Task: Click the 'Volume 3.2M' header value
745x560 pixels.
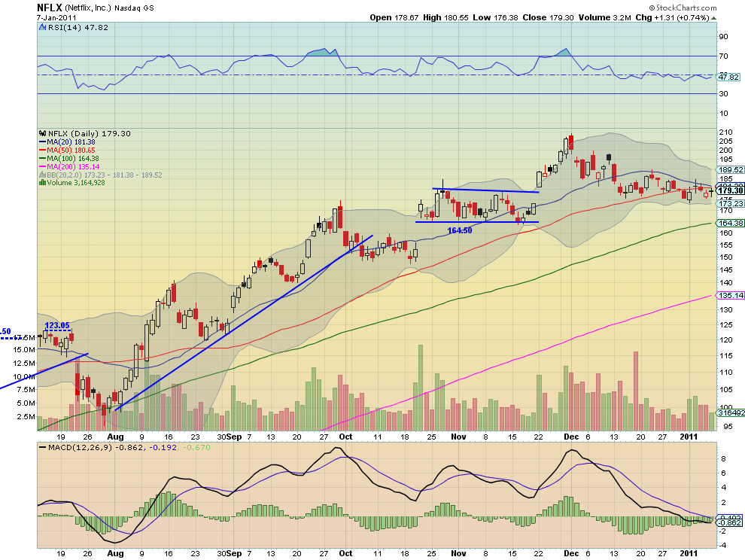Action: pyautogui.click(x=605, y=17)
